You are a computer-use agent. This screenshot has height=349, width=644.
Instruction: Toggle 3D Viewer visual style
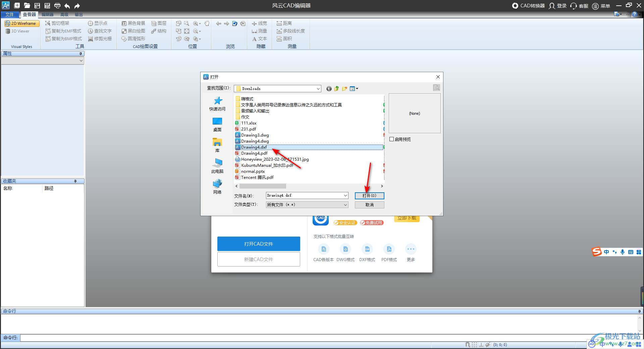[17, 31]
